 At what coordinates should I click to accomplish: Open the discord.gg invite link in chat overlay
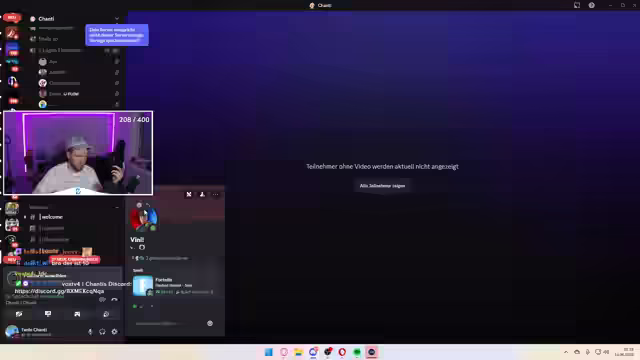click(x=59, y=291)
